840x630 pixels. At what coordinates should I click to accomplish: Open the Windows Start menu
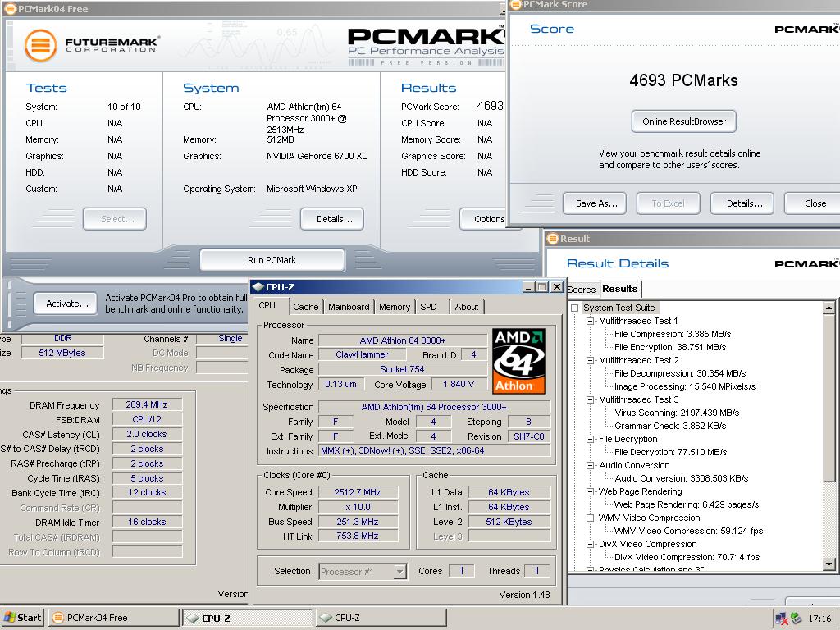click(x=22, y=618)
